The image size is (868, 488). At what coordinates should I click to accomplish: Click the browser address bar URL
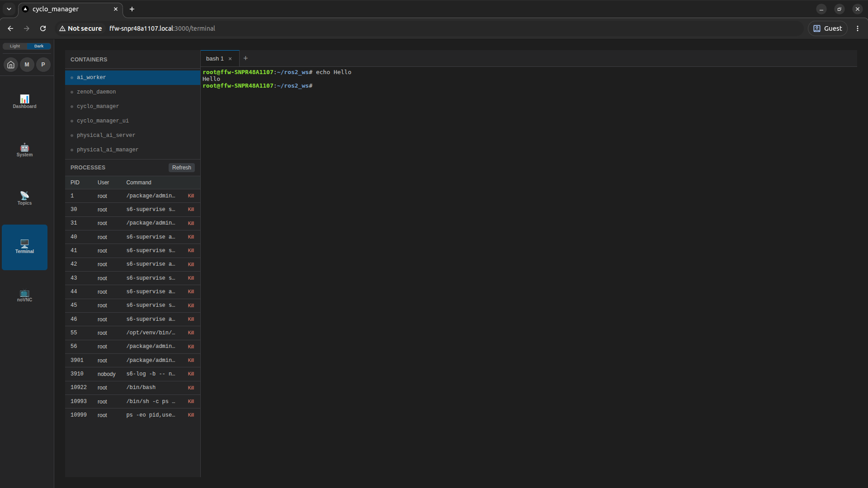162,28
